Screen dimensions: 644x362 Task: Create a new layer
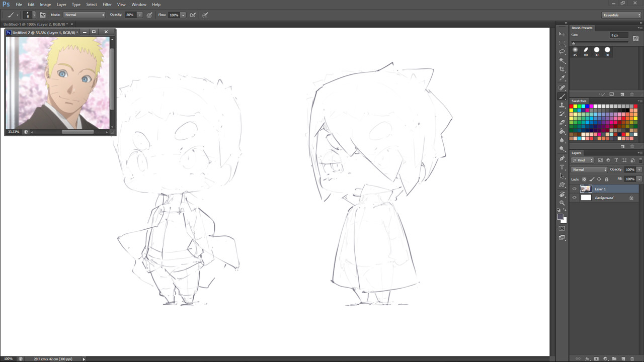point(623,359)
